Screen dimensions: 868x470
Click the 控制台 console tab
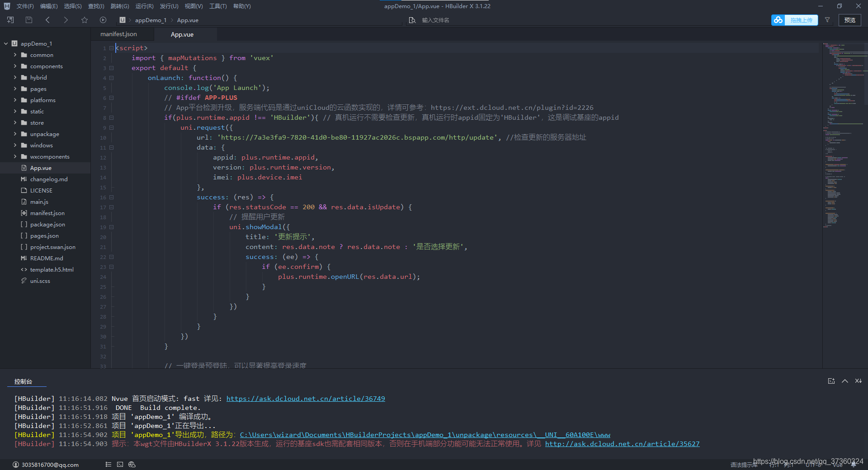click(x=23, y=381)
